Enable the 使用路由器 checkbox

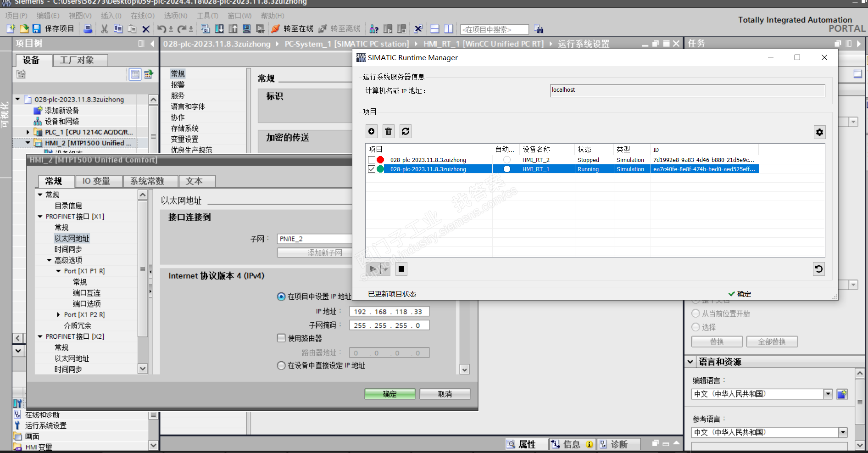pyautogui.click(x=281, y=338)
